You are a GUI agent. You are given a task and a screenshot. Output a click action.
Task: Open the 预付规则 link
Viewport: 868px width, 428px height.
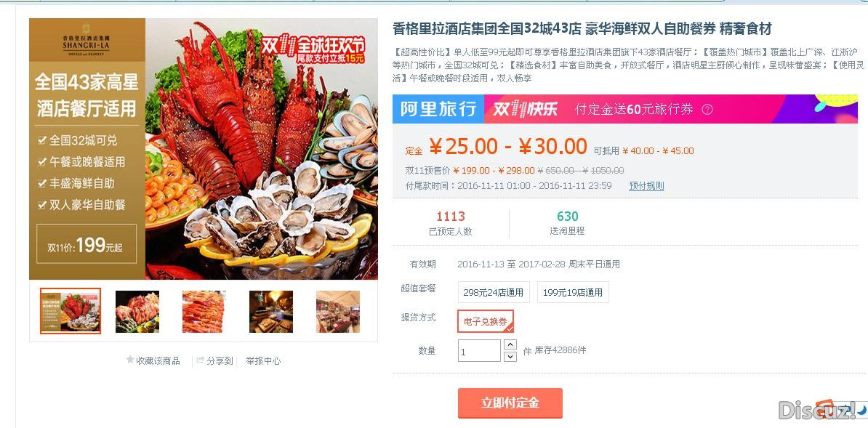click(646, 186)
